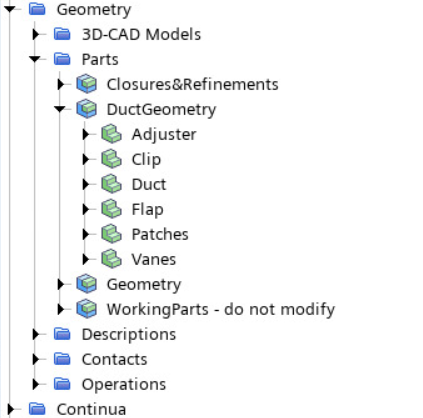Select the Vanes part icon
Viewport: 423px width, 418px height.
pyautogui.click(x=111, y=259)
